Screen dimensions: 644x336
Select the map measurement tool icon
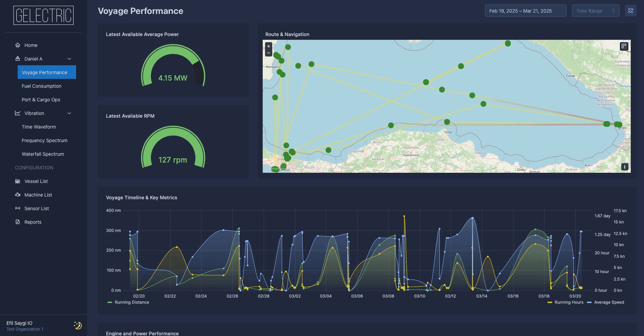pyautogui.click(x=624, y=46)
